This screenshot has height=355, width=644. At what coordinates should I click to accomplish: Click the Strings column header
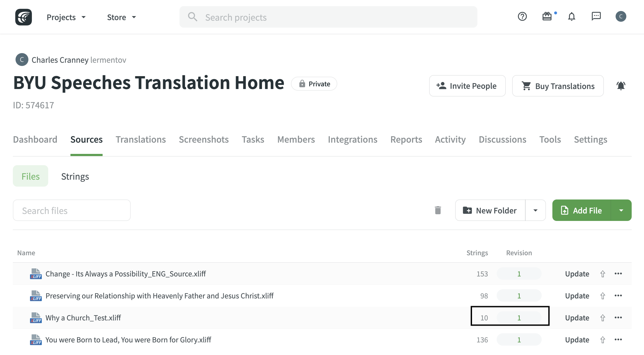[x=477, y=253]
